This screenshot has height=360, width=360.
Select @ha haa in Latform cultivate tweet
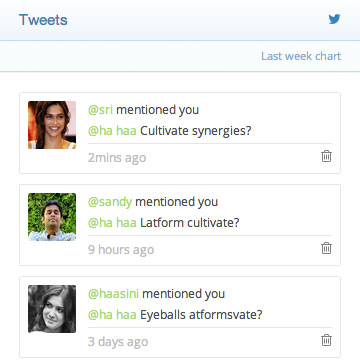coord(112,223)
